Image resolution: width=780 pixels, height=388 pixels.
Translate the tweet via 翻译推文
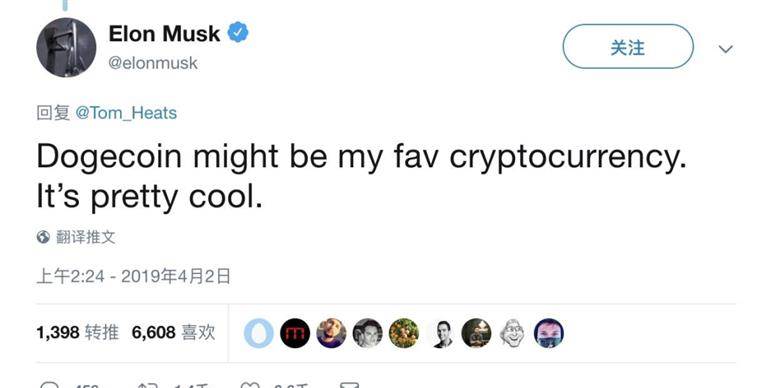(x=86, y=237)
